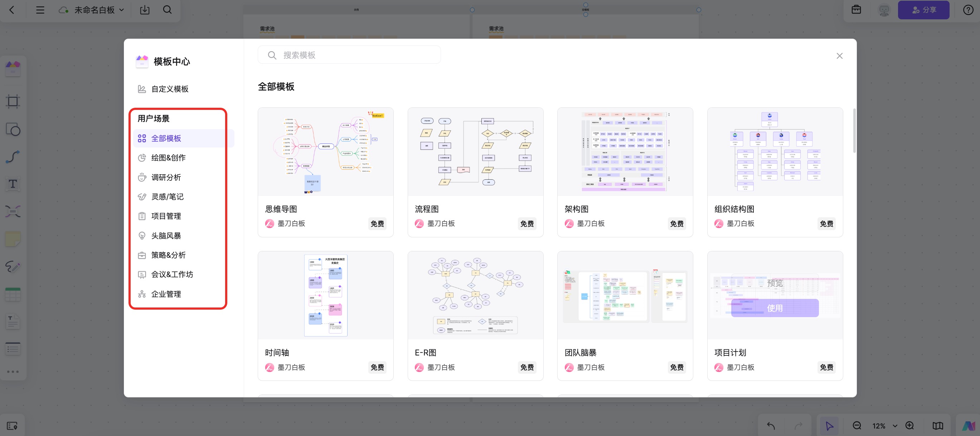Select the 头脑风暴 category
The width and height of the screenshot is (980, 436).
click(x=183, y=236)
